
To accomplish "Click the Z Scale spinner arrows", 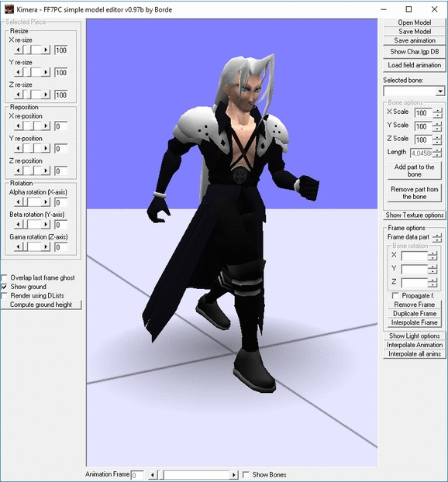I will pyautogui.click(x=437, y=139).
